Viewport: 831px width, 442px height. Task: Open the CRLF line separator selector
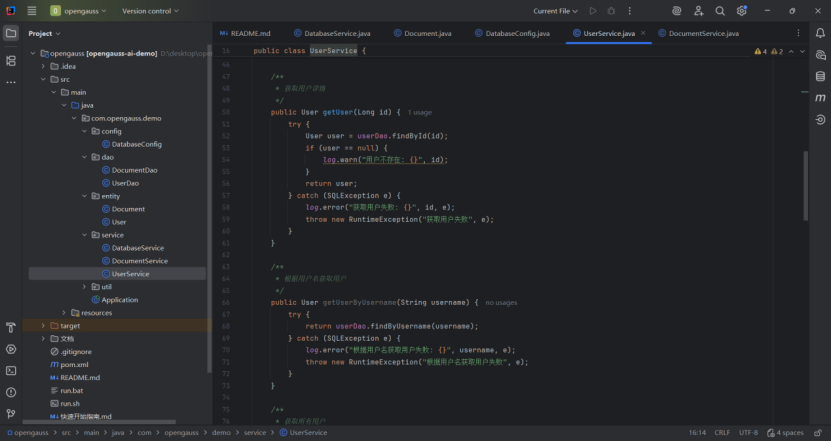(722, 432)
